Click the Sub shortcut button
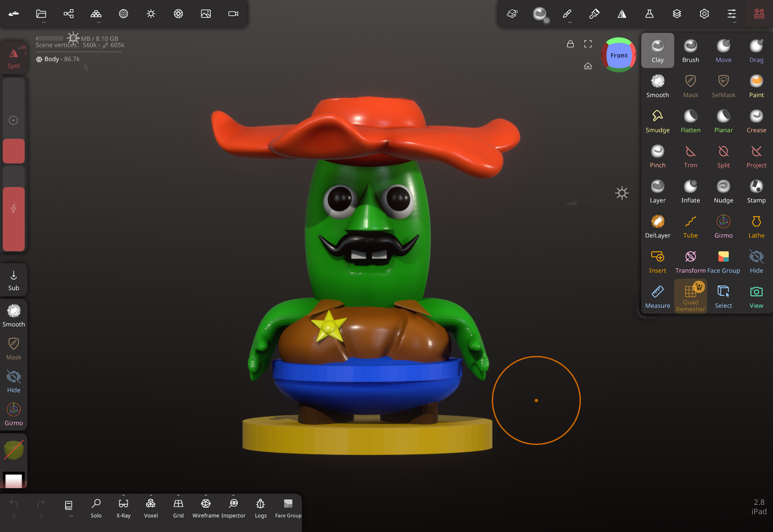 click(14, 280)
